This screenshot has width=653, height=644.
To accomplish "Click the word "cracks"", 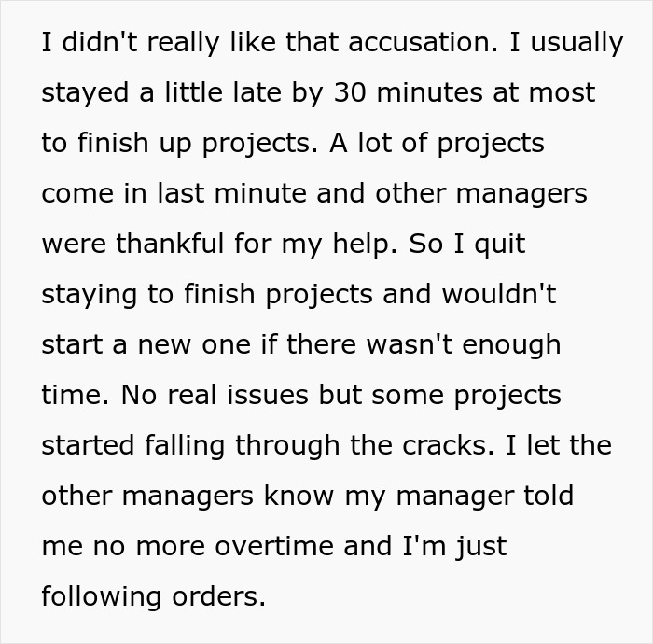I will [x=449, y=445].
